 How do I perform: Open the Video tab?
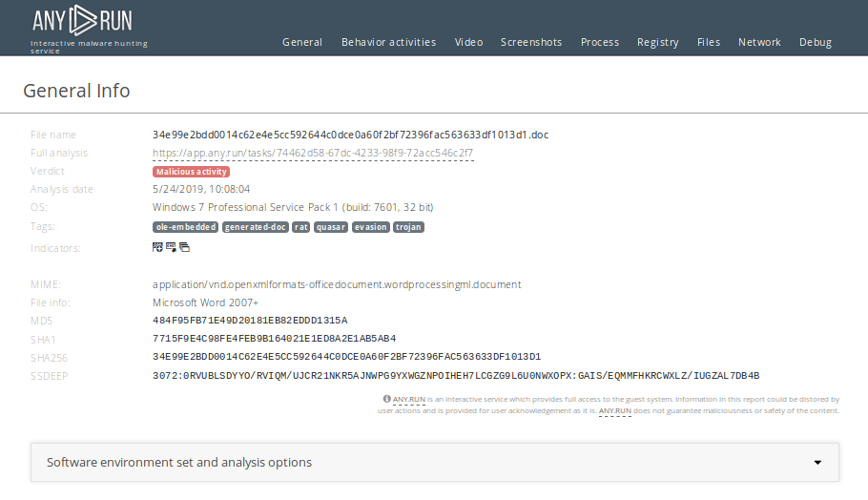[x=468, y=42]
